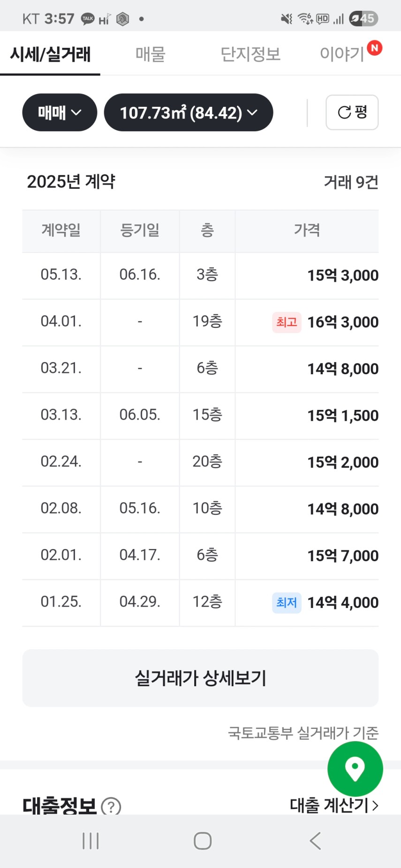Tap the 최고 16억 3,000 transaction row
401x868 pixels.
(200, 322)
